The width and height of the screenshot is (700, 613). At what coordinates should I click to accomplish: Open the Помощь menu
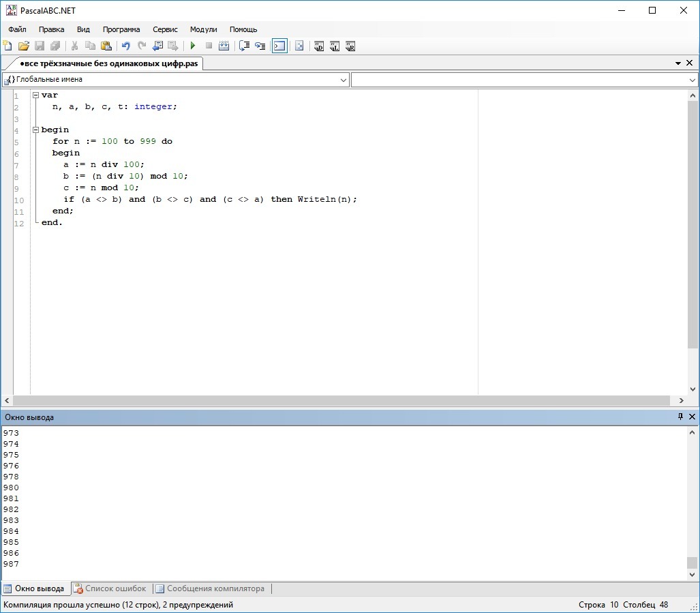click(243, 29)
